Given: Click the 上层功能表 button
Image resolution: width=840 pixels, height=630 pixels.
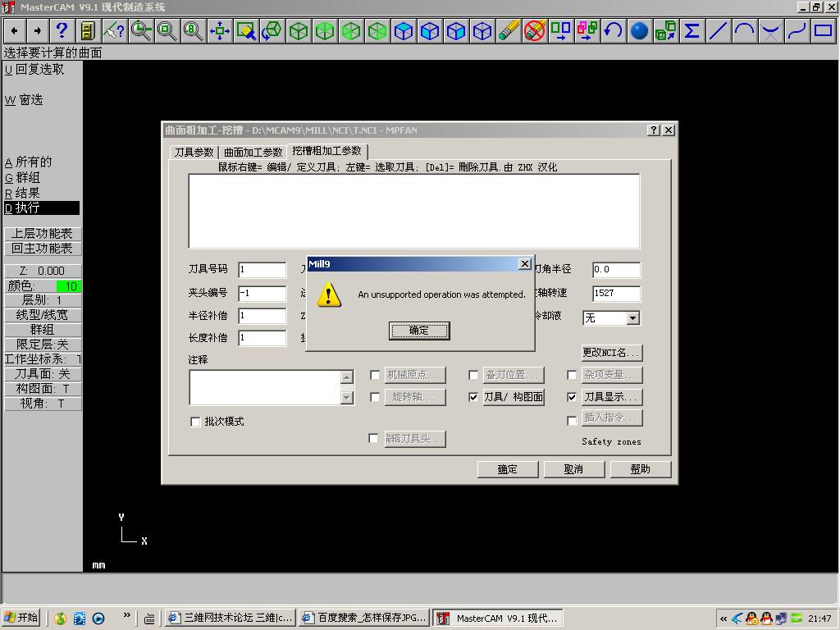Looking at the screenshot, I should (43, 234).
